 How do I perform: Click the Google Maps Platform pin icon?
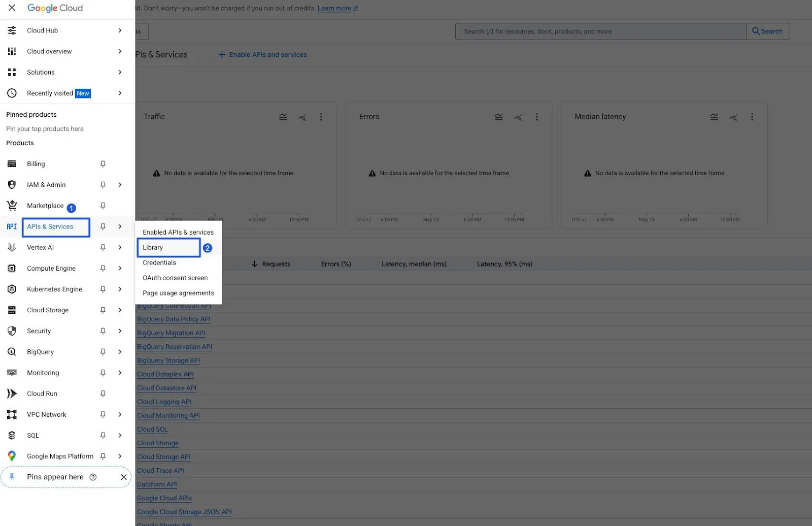coord(12,456)
